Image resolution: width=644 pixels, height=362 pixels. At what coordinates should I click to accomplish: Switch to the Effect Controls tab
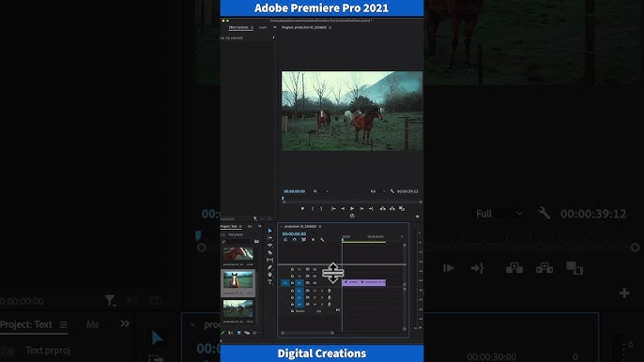coord(238,27)
